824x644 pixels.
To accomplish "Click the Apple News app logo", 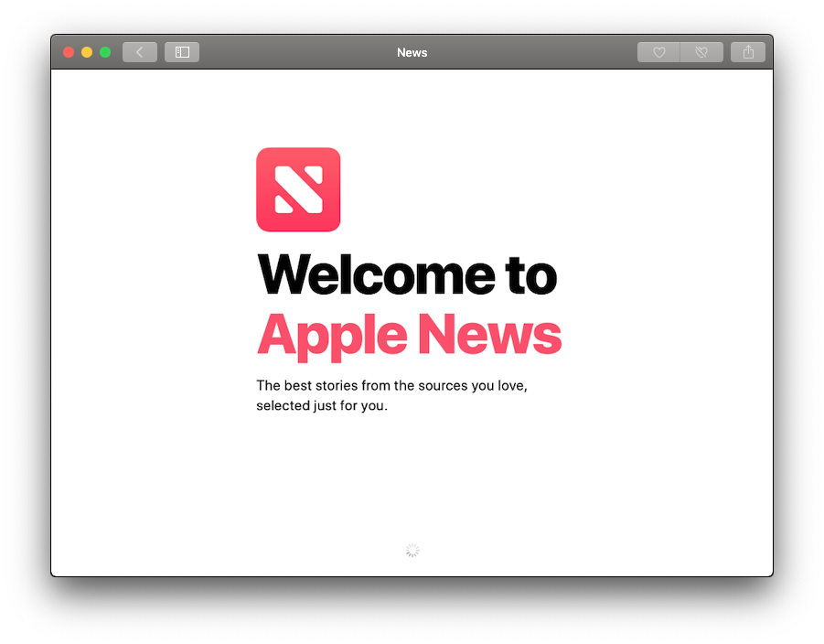I will [298, 189].
